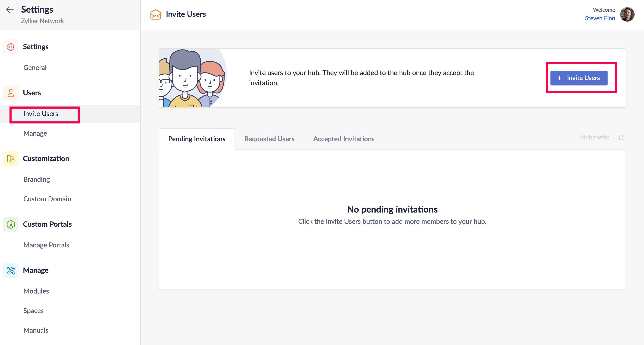This screenshot has height=345, width=644.
Task: Click the Custom Portals section heading
Action: coord(47,224)
